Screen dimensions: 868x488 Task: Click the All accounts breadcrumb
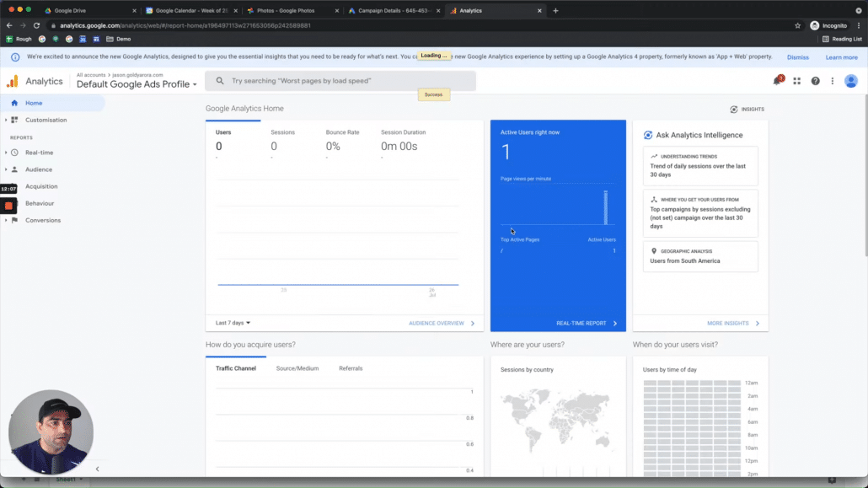click(91, 75)
